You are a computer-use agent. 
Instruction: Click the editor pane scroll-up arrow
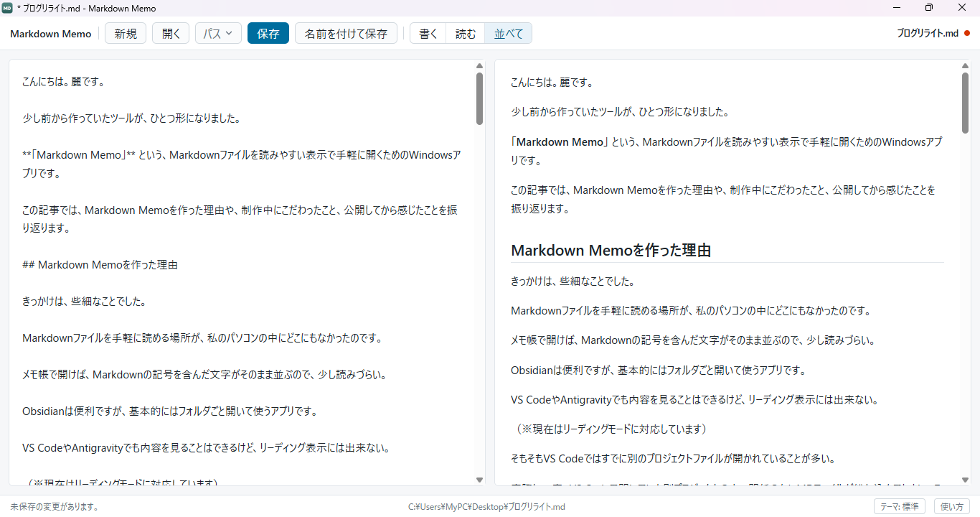coord(479,66)
